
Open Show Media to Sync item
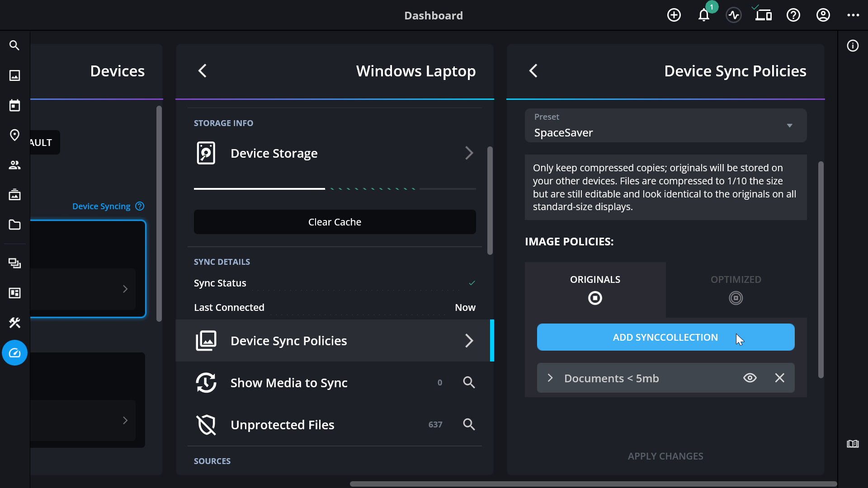point(289,383)
